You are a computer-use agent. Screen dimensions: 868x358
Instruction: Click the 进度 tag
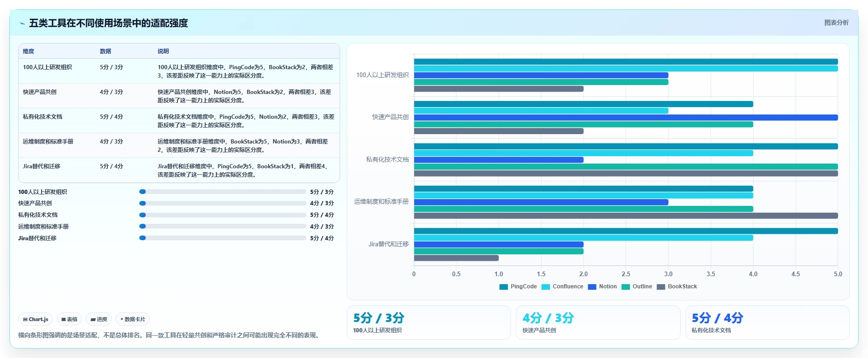pyautogui.click(x=99, y=319)
